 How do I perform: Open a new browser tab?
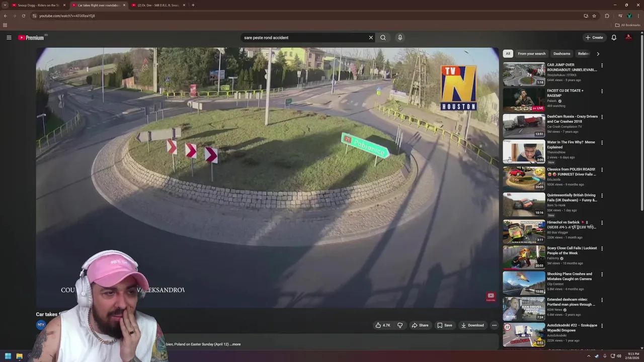coord(193,5)
